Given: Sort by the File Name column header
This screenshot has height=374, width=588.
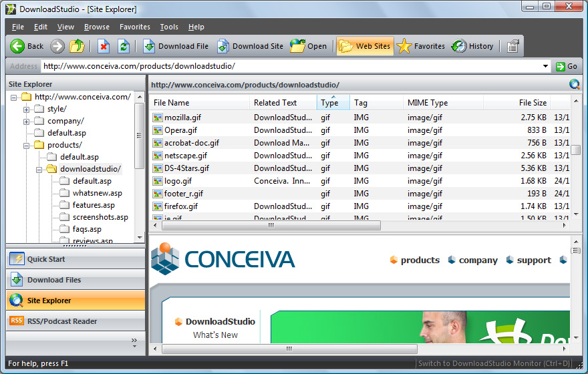Looking at the screenshot, I should (200, 103).
